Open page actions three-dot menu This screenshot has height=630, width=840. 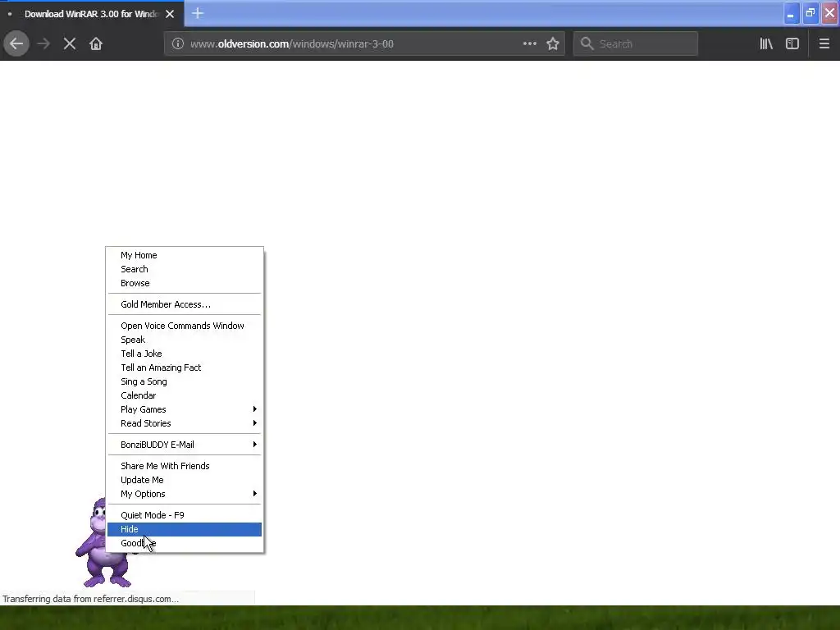tap(529, 43)
